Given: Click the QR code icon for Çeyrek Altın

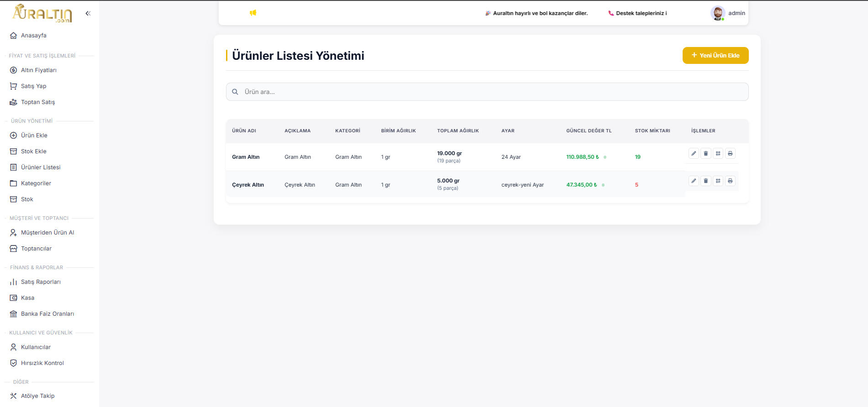Looking at the screenshot, I should [x=718, y=181].
